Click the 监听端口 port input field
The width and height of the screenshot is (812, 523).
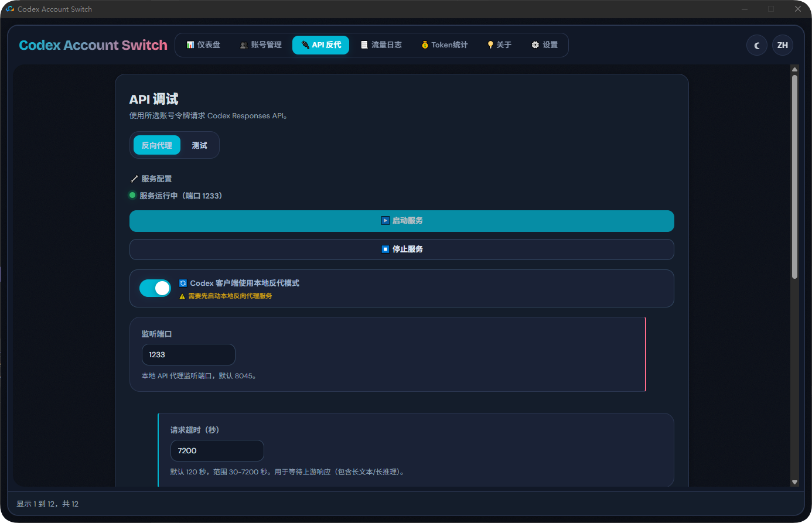(188, 354)
